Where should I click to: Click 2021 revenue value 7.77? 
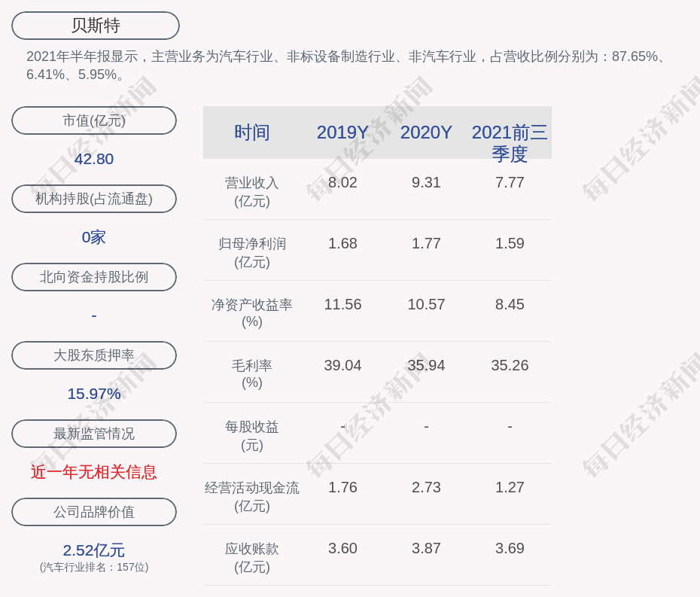[510, 183]
